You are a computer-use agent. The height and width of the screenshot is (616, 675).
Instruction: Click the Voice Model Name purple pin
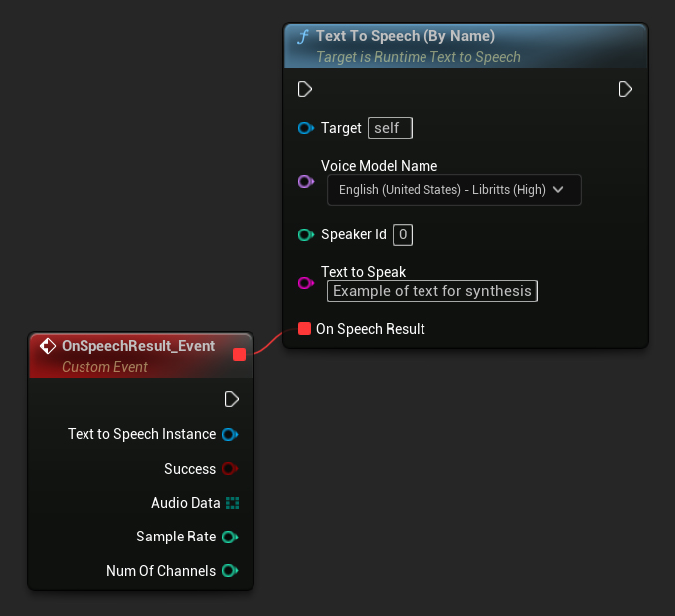click(305, 182)
